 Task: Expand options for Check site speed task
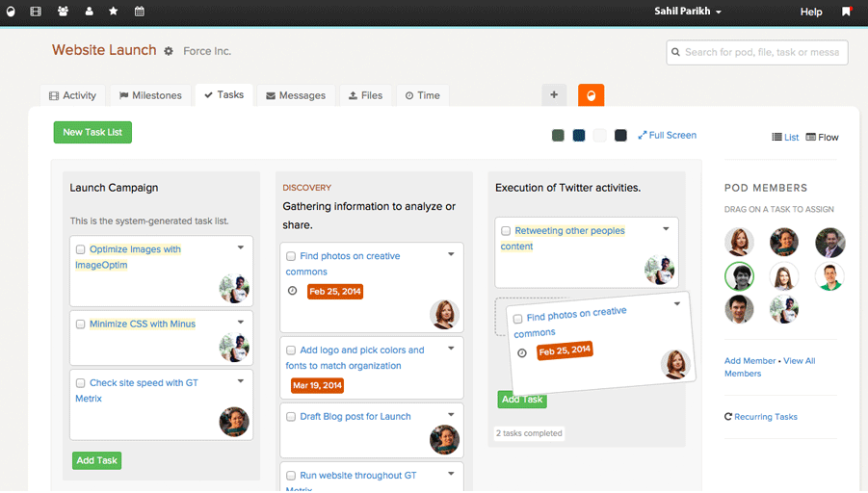coord(241,380)
